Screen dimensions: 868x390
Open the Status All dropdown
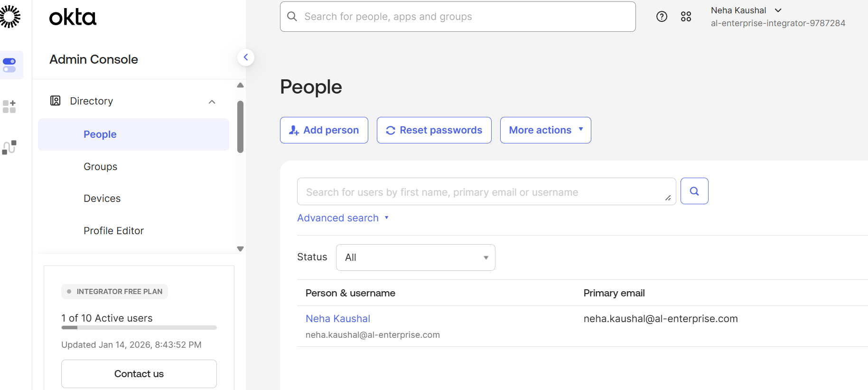[415, 257]
